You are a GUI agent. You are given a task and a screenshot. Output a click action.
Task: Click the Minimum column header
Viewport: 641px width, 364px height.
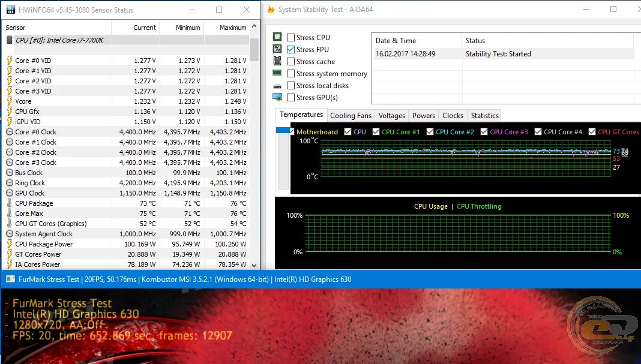[182, 28]
